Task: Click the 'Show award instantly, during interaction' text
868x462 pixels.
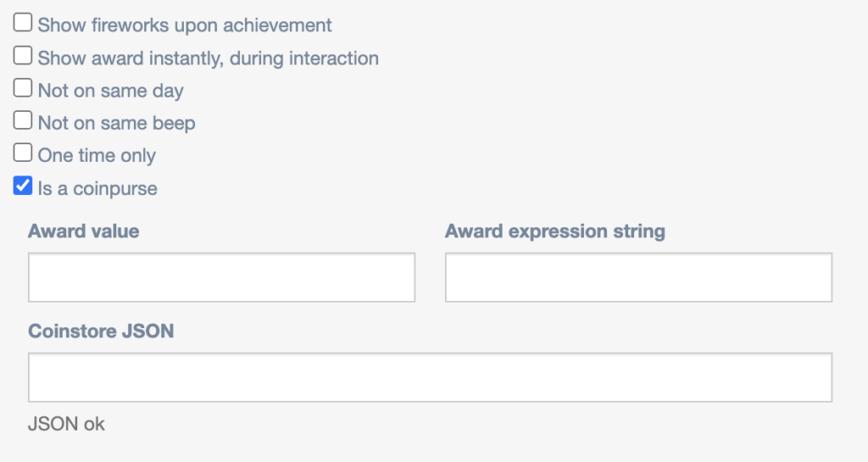Action: (x=208, y=58)
